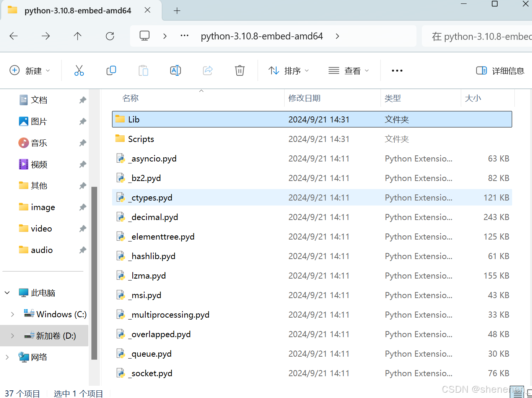The height and width of the screenshot is (398, 532).
Task: Toggle the 详细信息 details pane
Action: (500, 70)
